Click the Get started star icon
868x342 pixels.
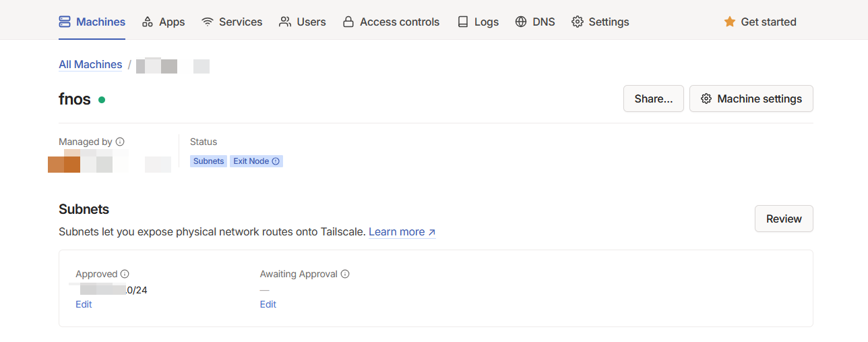click(x=729, y=22)
